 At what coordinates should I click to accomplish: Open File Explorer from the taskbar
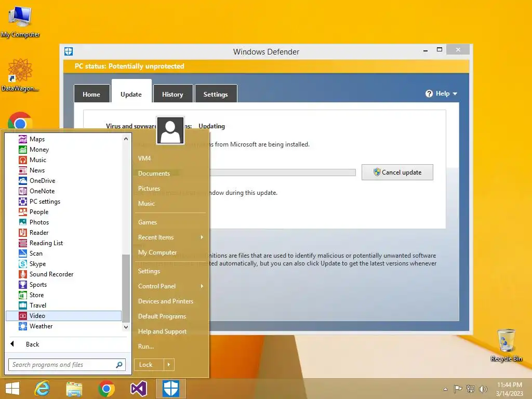pos(74,389)
